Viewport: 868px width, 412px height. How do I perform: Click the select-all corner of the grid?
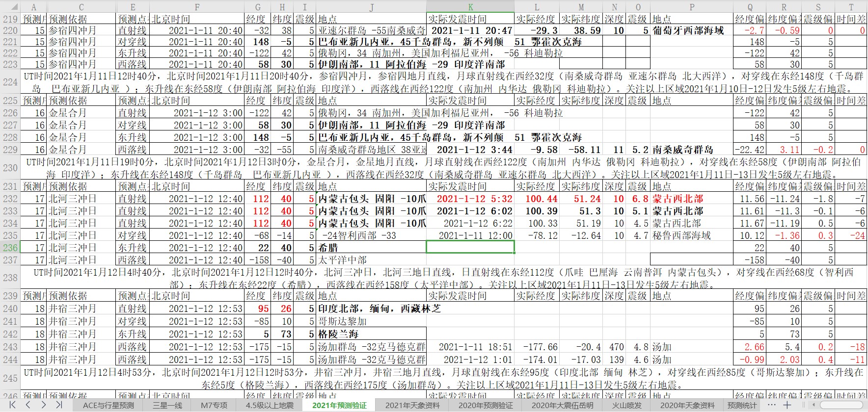[x=10, y=7]
